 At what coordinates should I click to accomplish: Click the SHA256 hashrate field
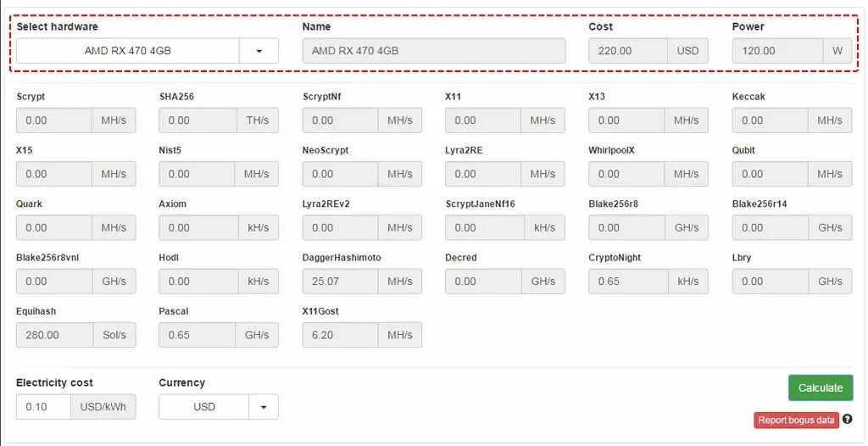click(x=198, y=120)
